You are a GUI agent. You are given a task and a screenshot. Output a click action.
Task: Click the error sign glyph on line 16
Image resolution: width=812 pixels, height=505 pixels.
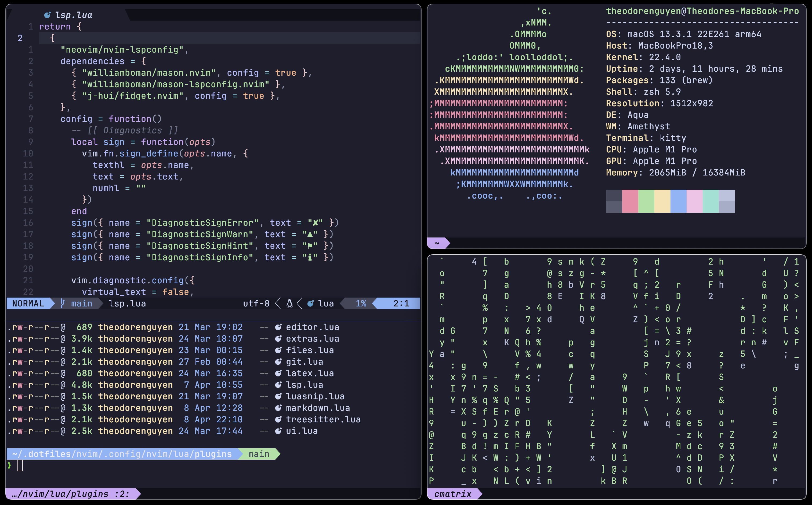(315, 223)
